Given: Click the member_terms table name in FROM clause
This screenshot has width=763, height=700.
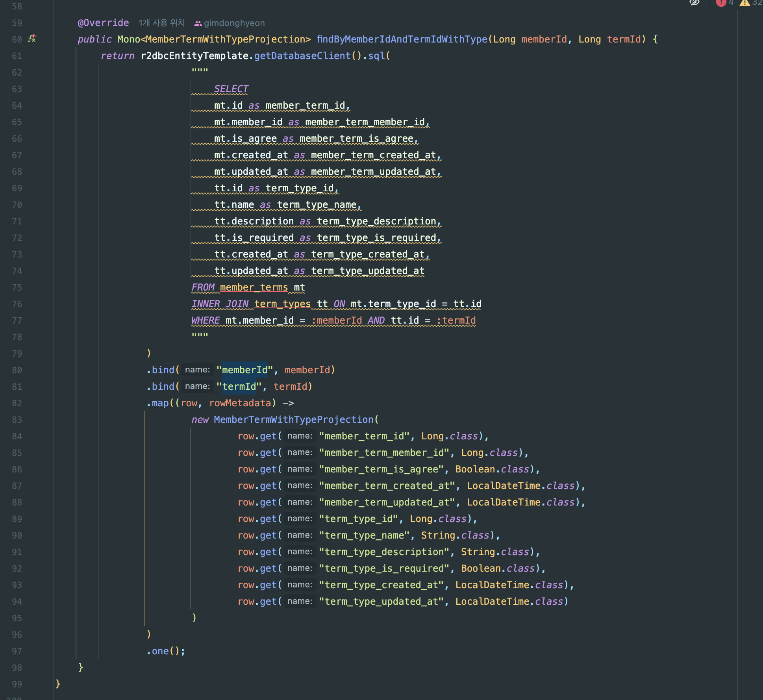Looking at the screenshot, I should point(254,287).
